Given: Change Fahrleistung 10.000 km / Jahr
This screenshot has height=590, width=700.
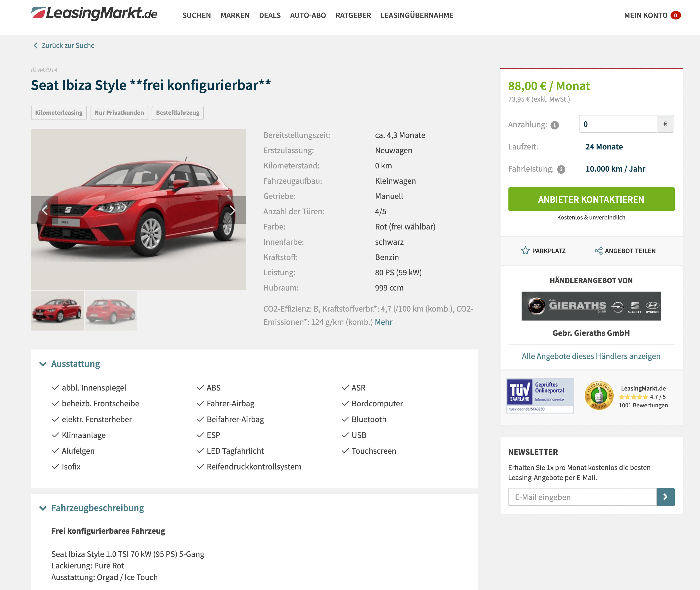Looking at the screenshot, I should coord(615,169).
